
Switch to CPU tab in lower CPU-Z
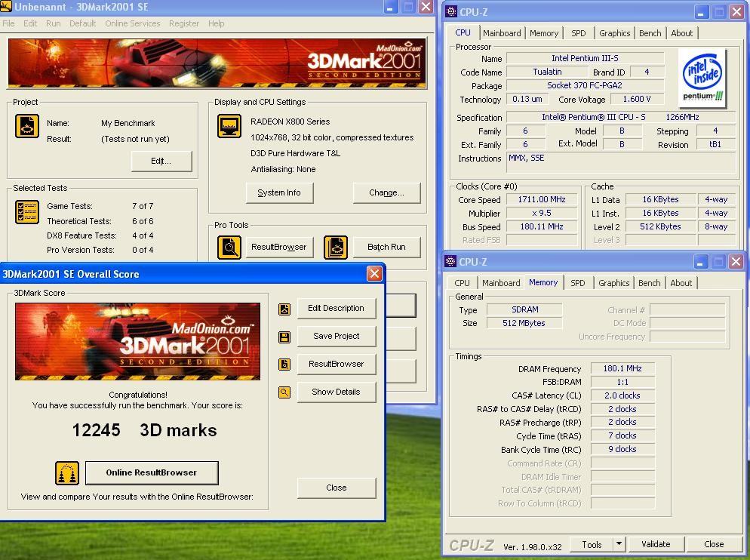[x=462, y=283]
